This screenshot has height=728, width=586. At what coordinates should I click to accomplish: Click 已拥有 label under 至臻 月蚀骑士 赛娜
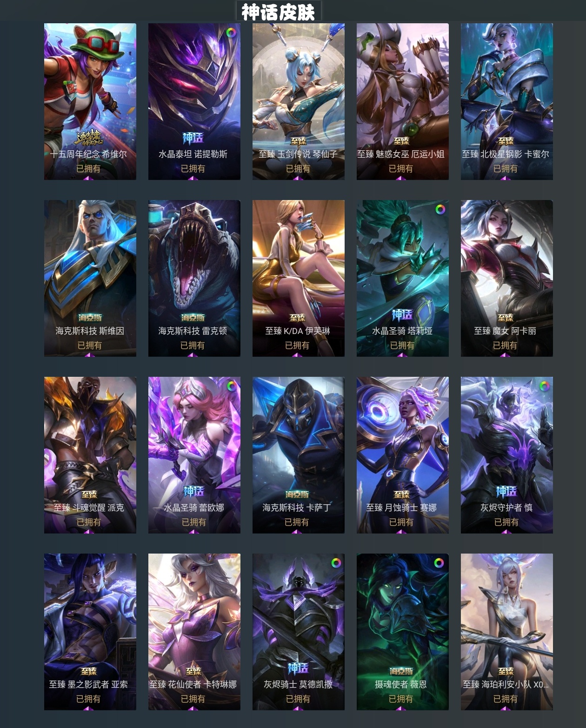click(x=401, y=522)
